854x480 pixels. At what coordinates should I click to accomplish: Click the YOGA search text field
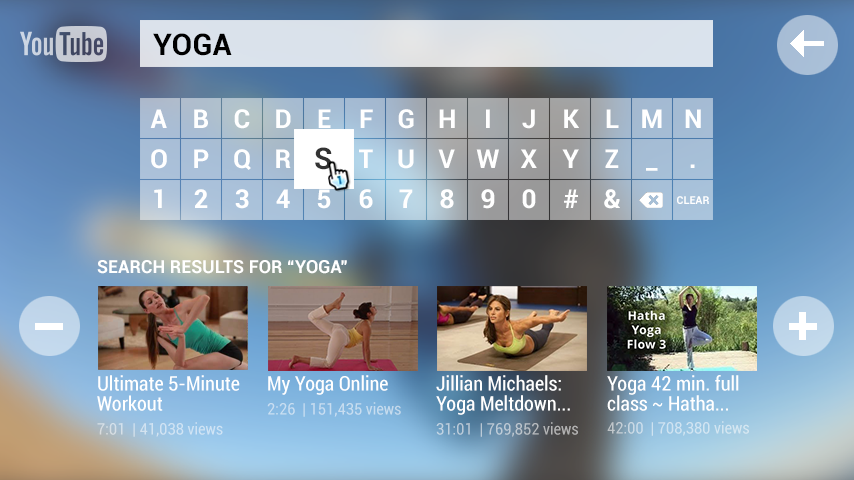[426, 44]
